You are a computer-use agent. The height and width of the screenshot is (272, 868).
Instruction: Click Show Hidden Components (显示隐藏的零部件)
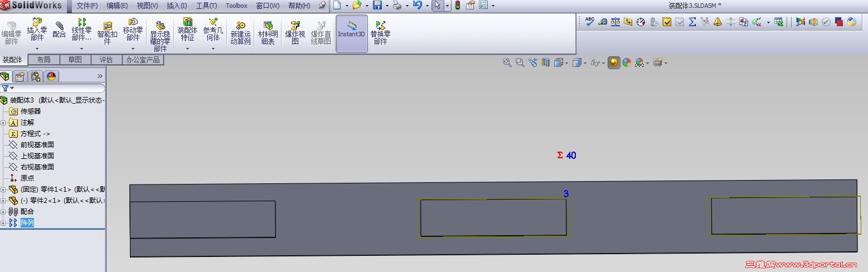[x=159, y=36]
